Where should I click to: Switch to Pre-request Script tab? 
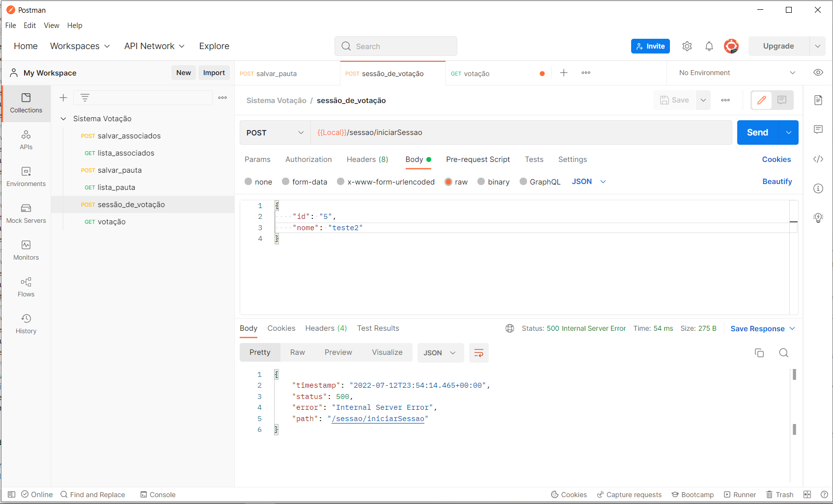click(478, 159)
